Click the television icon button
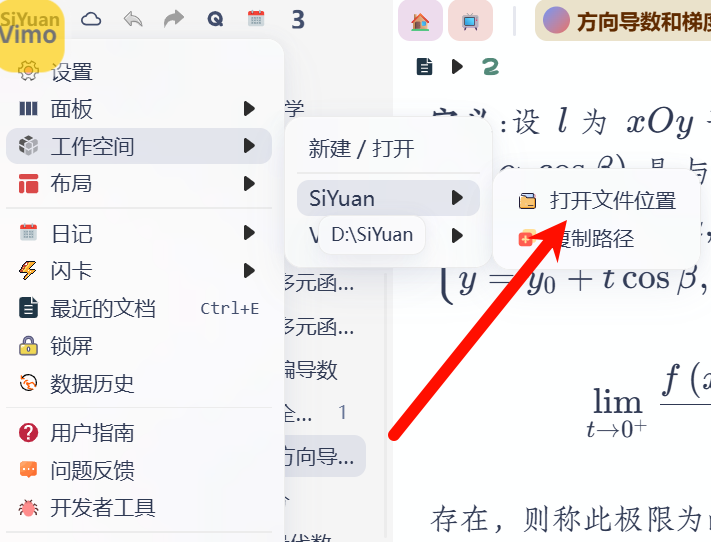Viewport: 711px width, 542px height. tap(470, 21)
